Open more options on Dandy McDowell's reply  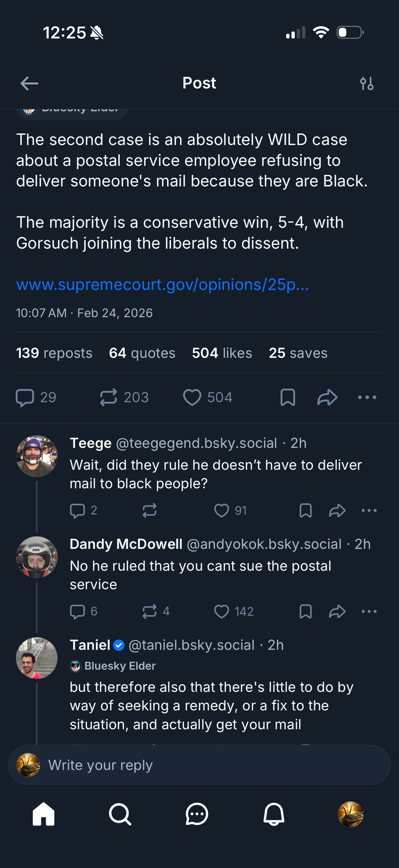point(369,612)
